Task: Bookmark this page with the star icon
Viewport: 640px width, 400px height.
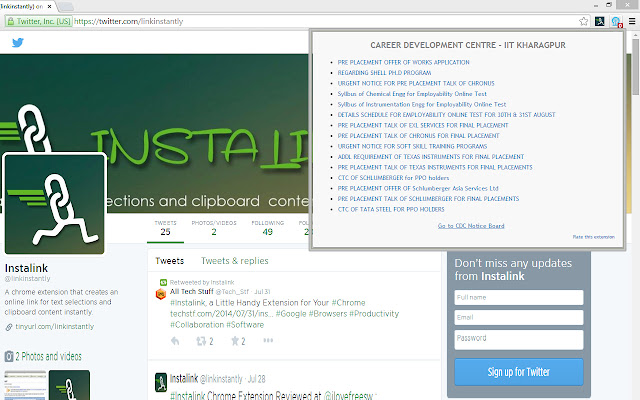Action: click(x=584, y=20)
